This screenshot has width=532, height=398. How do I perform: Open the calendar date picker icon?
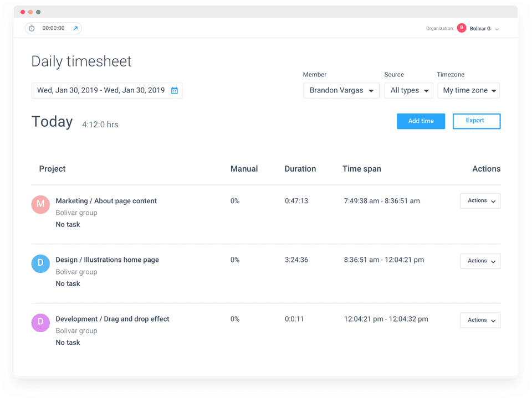click(x=175, y=91)
